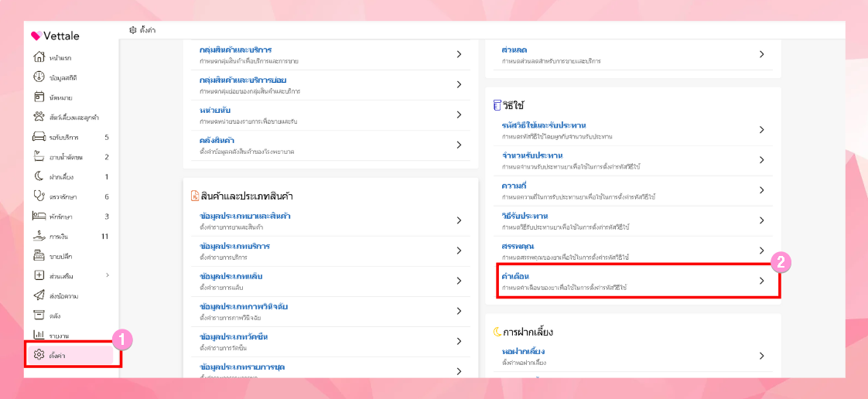The height and width of the screenshot is (399, 868).
Task: Open รายงาน reports chart sidebar item
Action: coord(50,336)
